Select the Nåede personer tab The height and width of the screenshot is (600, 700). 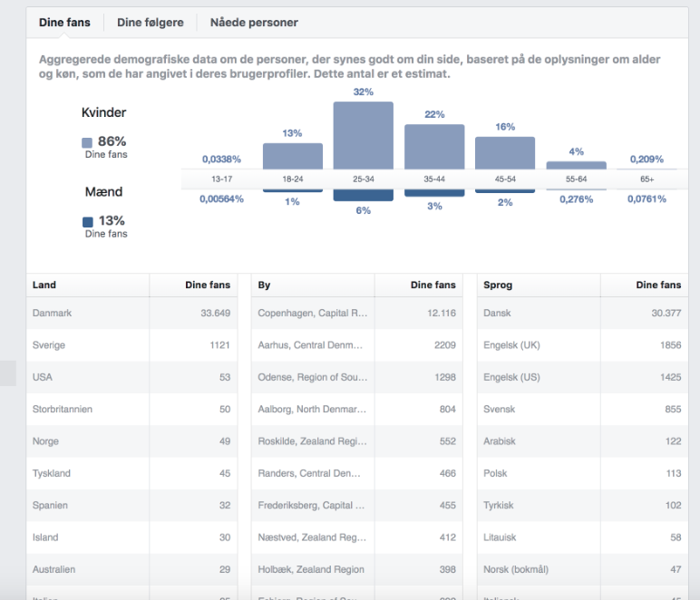pyautogui.click(x=254, y=22)
